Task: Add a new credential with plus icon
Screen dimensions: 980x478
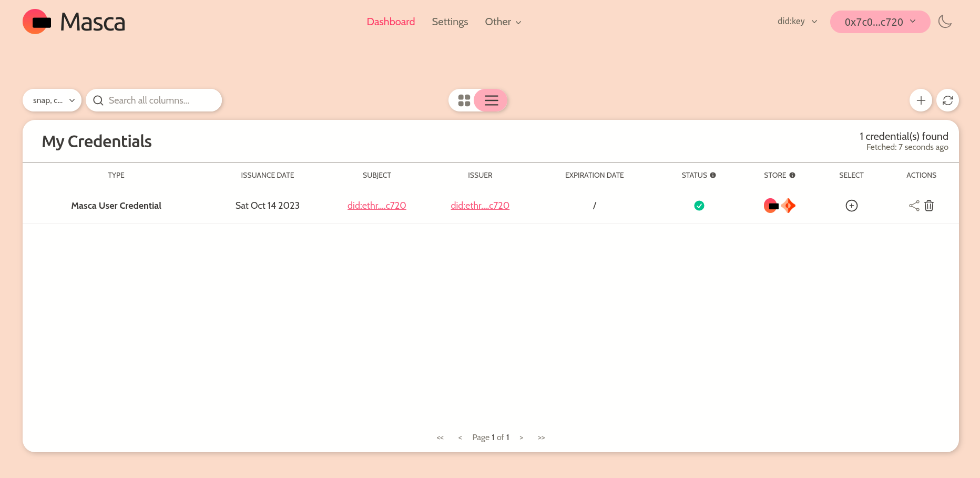Action: click(921, 100)
